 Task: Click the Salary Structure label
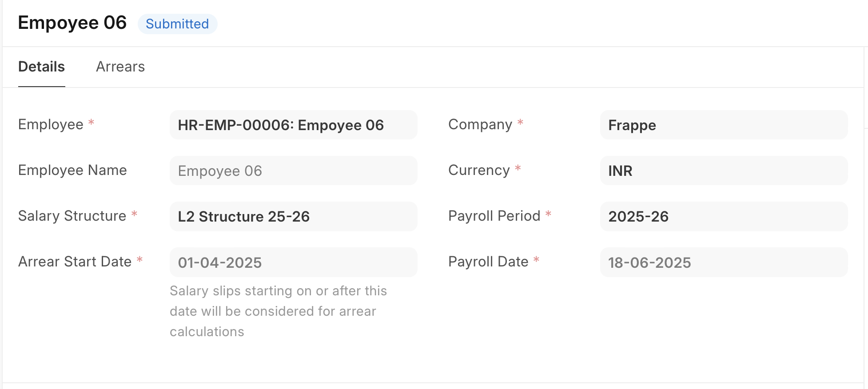pyautogui.click(x=72, y=216)
